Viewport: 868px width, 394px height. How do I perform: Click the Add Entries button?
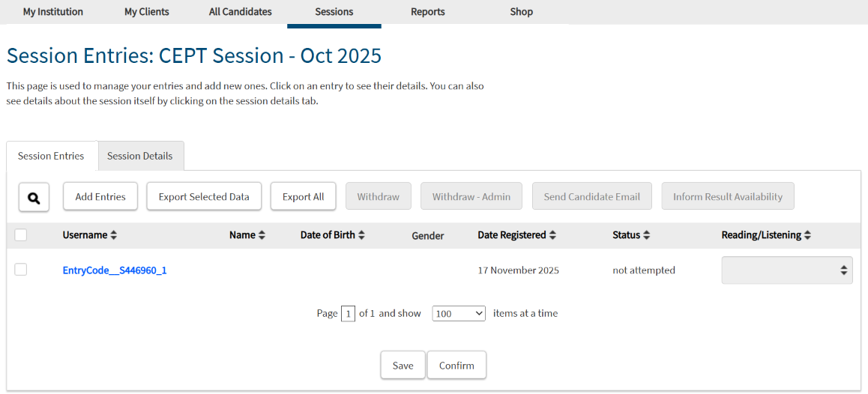click(100, 197)
